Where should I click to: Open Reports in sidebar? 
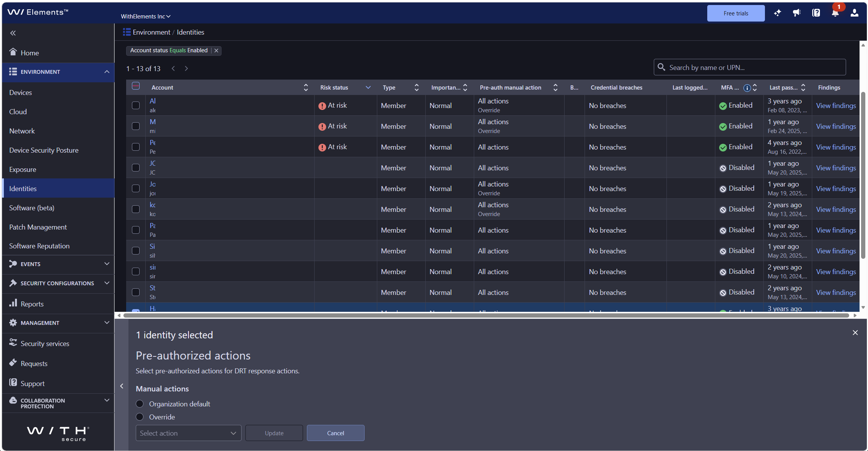coord(32,304)
